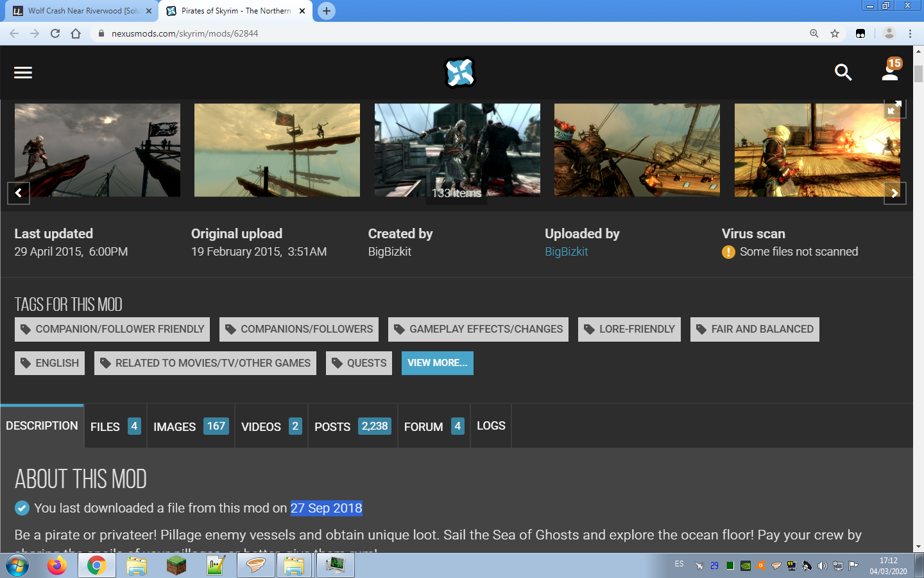The height and width of the screenshot is (578, 924).
Task: Open Minecraft from the taskbar
Action: (176, 566)
